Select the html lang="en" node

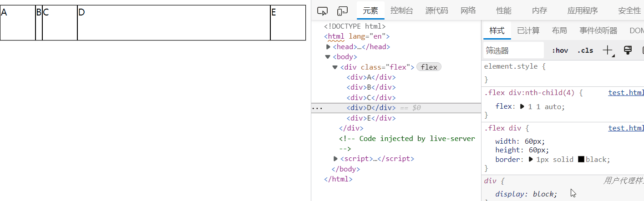click(357, 36)
